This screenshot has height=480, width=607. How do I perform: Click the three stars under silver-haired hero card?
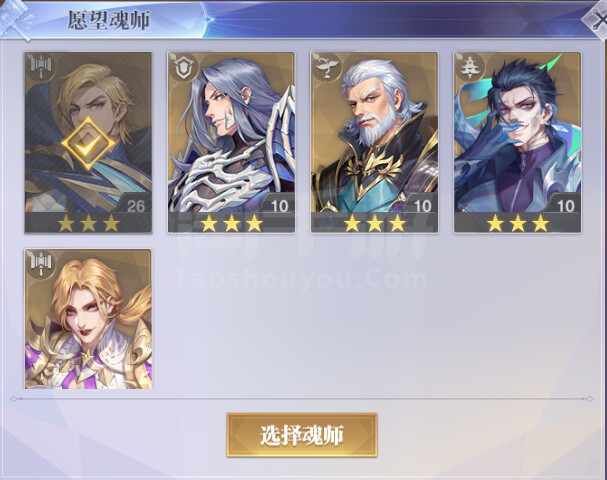pyautogui.click(x=231, y=223)
